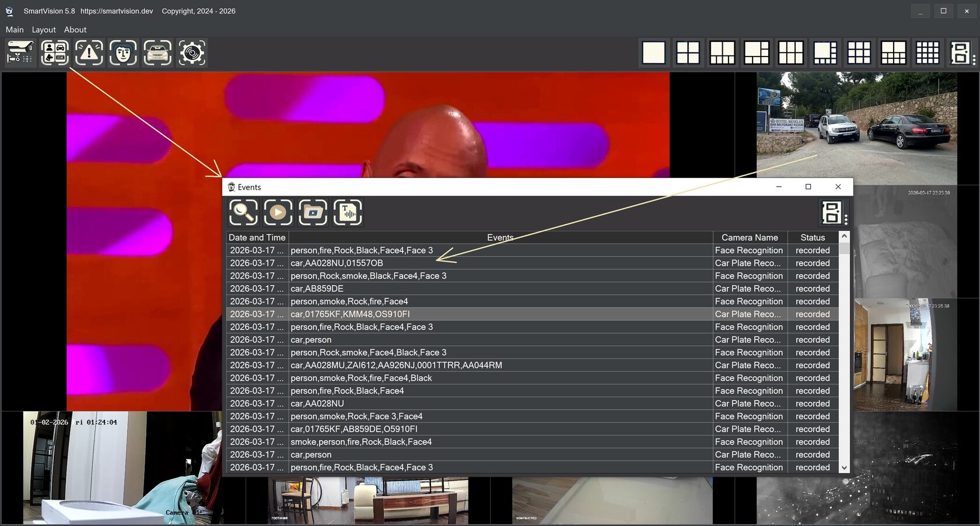The image size is (980, 526).
Task: Select event 'person,fire,Rock,Black,Face4' row
Action: click(532, 391)
